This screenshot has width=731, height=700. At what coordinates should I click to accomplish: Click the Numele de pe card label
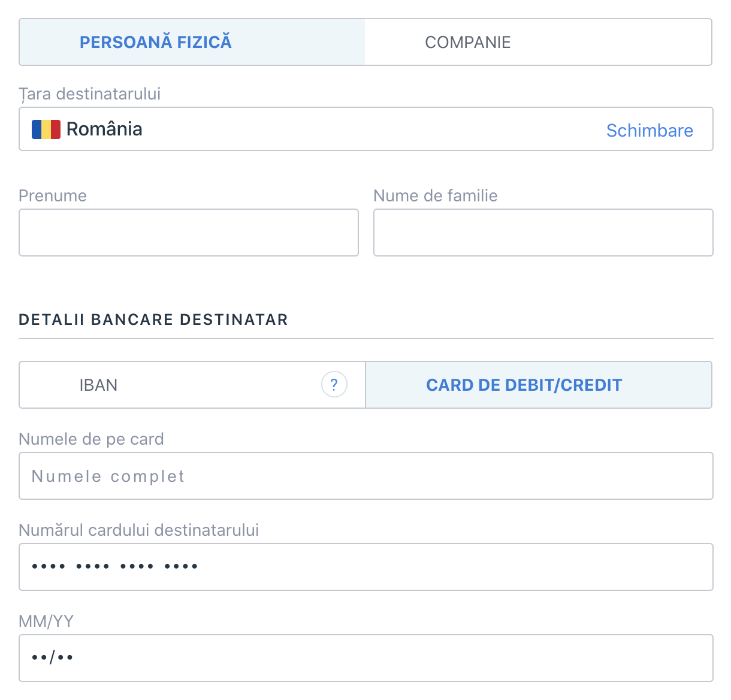(91, 439)
